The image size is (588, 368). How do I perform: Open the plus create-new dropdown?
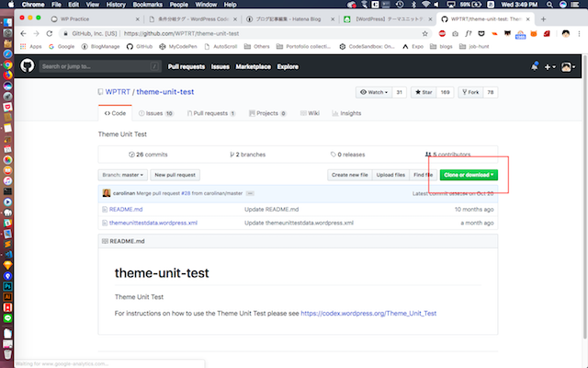pyautogui.click(x=549, y=67)
